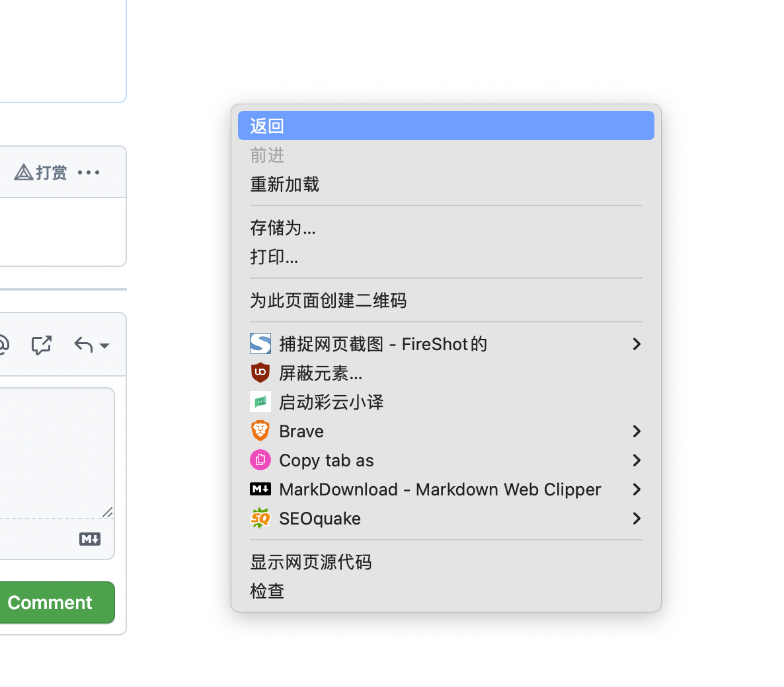Expand MarkDownload submenu arrow

[x=637, y=489]
